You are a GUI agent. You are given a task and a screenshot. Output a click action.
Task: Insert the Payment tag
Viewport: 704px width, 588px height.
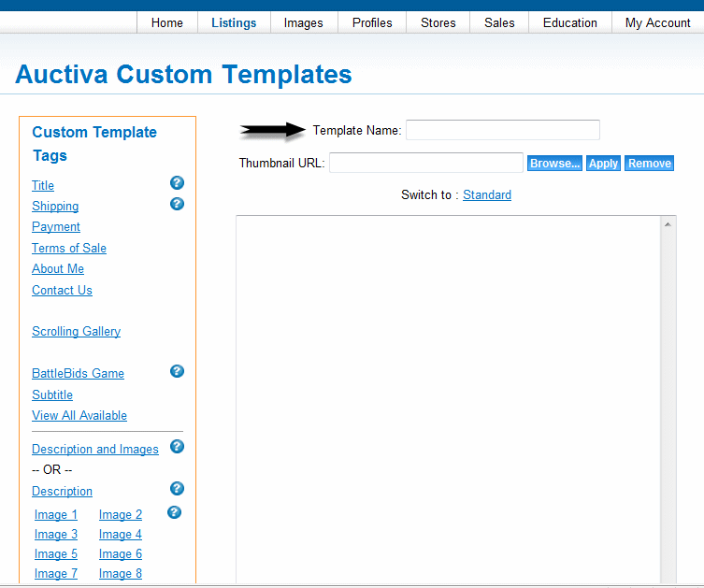coord(56,226)
